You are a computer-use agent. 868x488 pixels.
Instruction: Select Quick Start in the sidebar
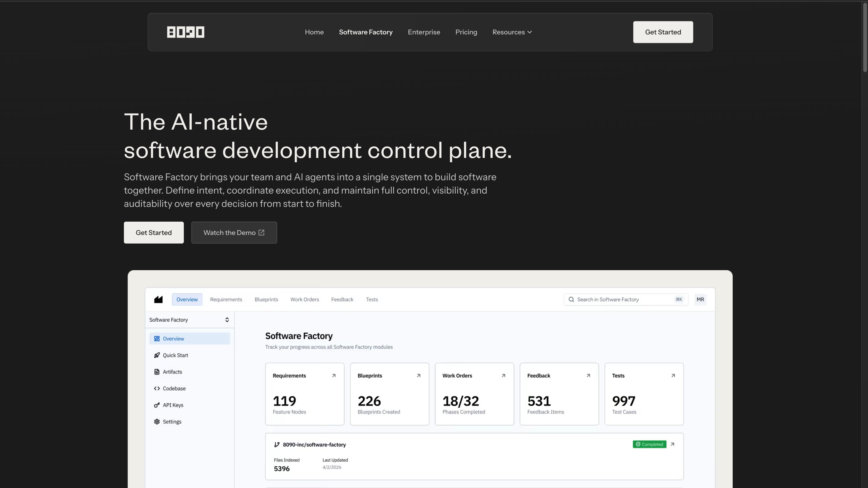click(x=189, y=355)
